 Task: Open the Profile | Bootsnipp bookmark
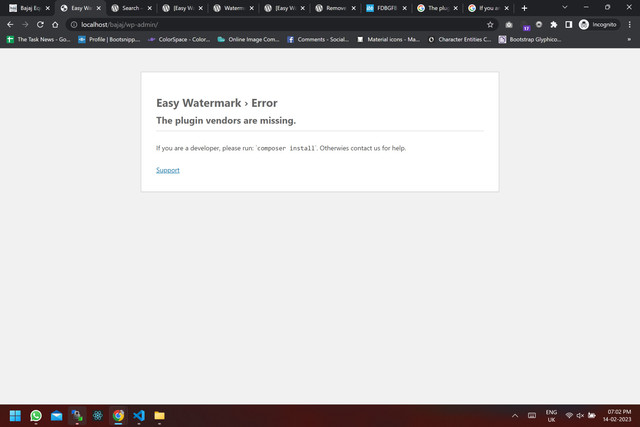(x=109, y=40)
